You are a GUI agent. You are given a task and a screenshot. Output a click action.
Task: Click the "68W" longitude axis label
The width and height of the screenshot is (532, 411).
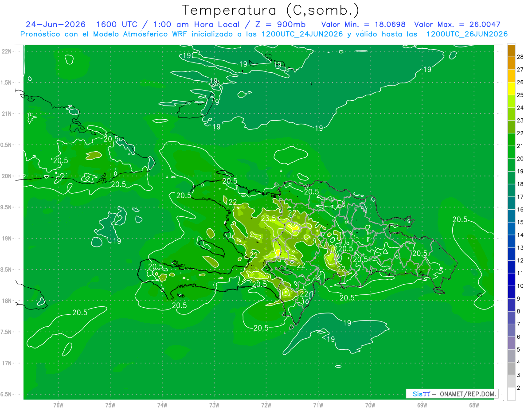[x=474, y=405]
